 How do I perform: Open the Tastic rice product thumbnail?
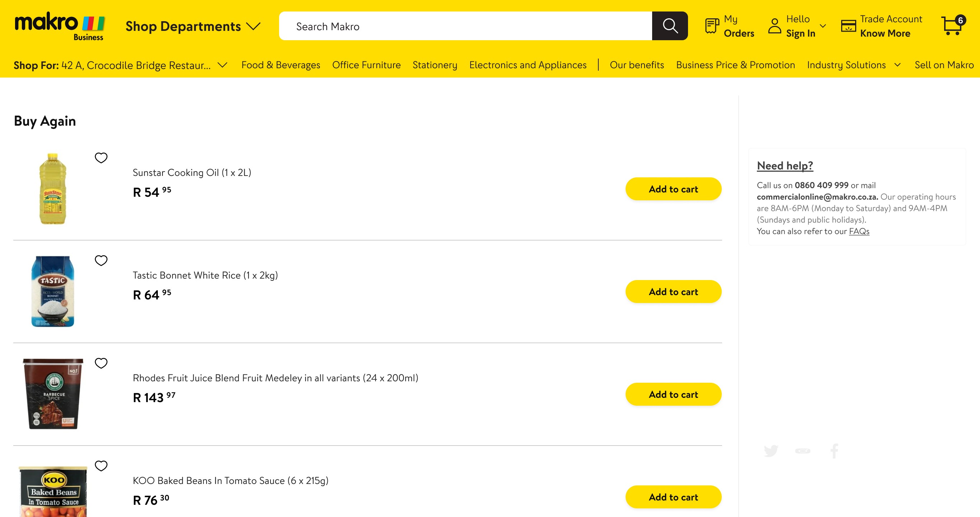tap(53, 291)
